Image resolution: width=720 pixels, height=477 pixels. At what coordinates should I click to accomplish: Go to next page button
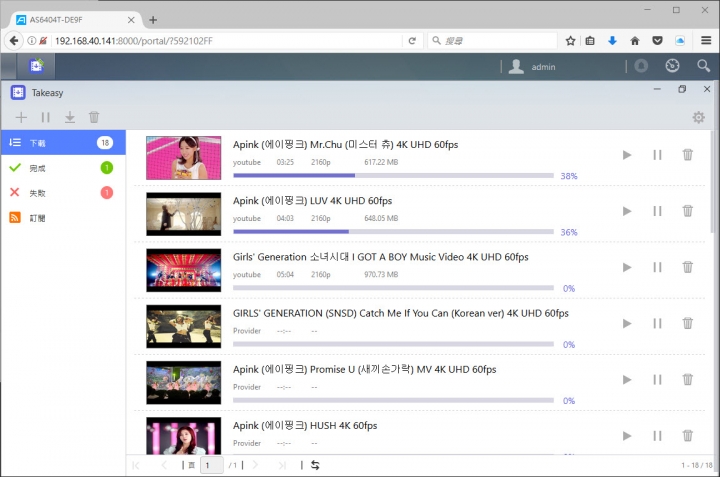(x=255, y=465)
